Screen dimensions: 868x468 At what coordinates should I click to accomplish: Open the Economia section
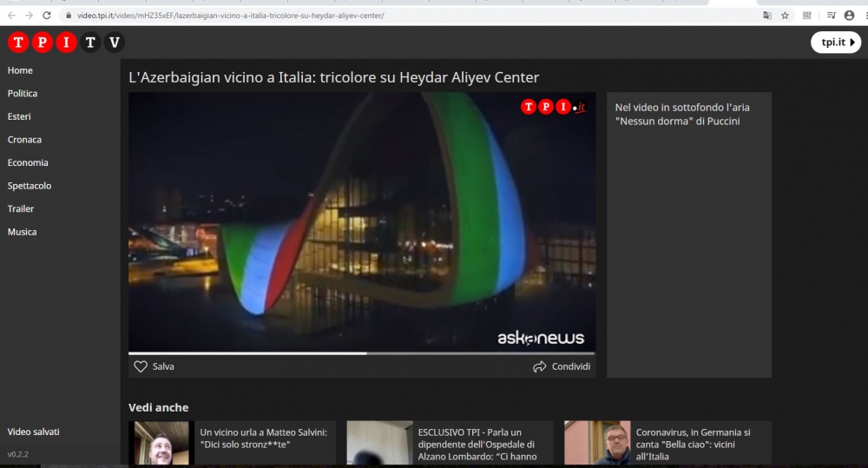tap(28, 163)
